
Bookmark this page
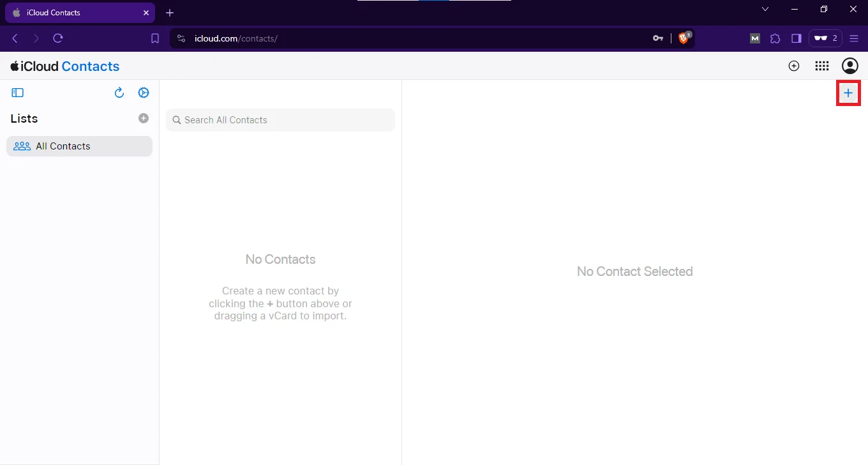155,38
